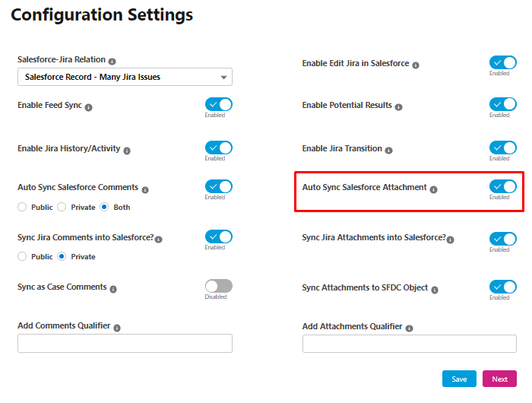Toggle the Sync as Case Comments switch
The height and width of the screenshot is (403, 532).
point(219,286)
